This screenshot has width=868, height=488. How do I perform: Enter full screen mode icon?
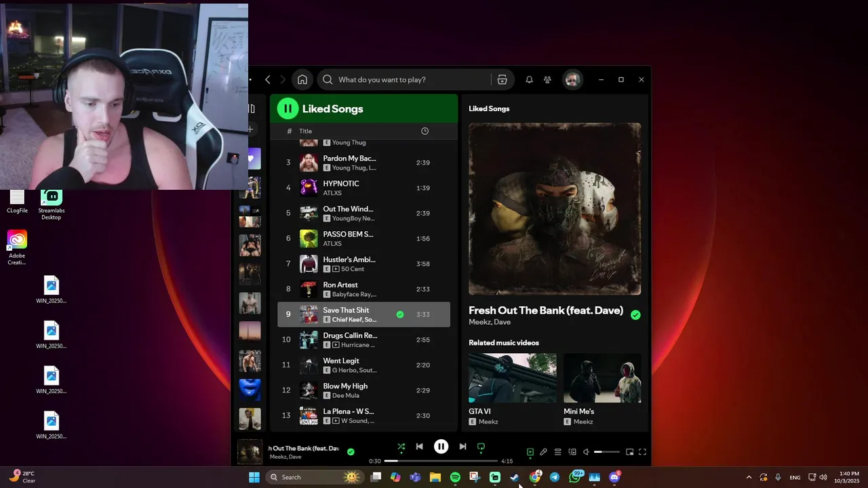[642, 452]
